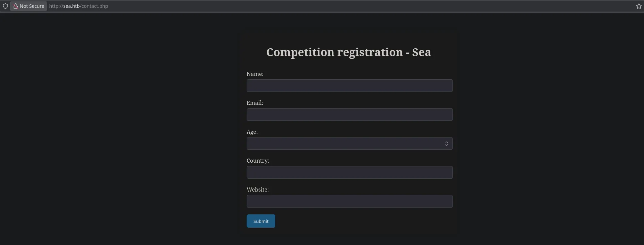
Task: Click inside the Age number field
Action: [x=344, y=144]
